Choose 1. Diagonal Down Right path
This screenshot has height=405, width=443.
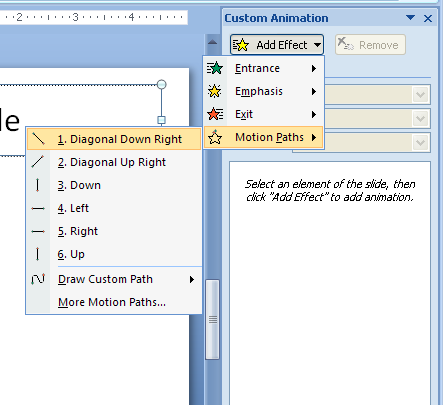(x=114, y=139)
